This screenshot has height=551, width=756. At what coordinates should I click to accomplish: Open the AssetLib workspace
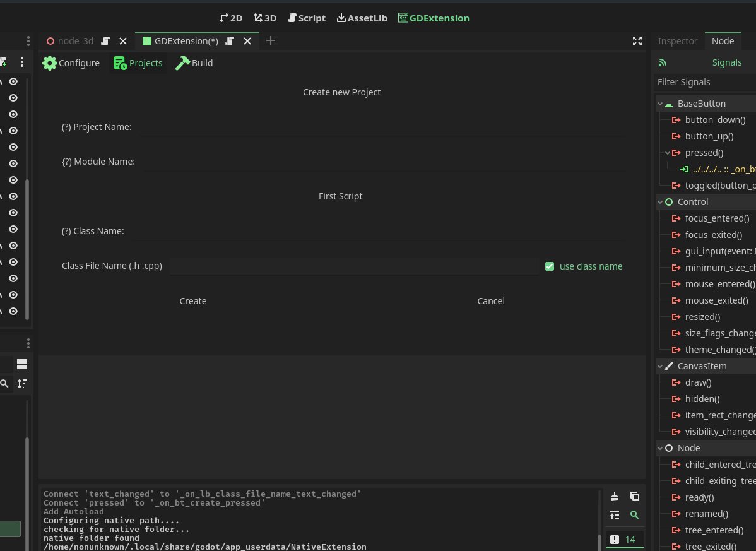pos(362,18)
